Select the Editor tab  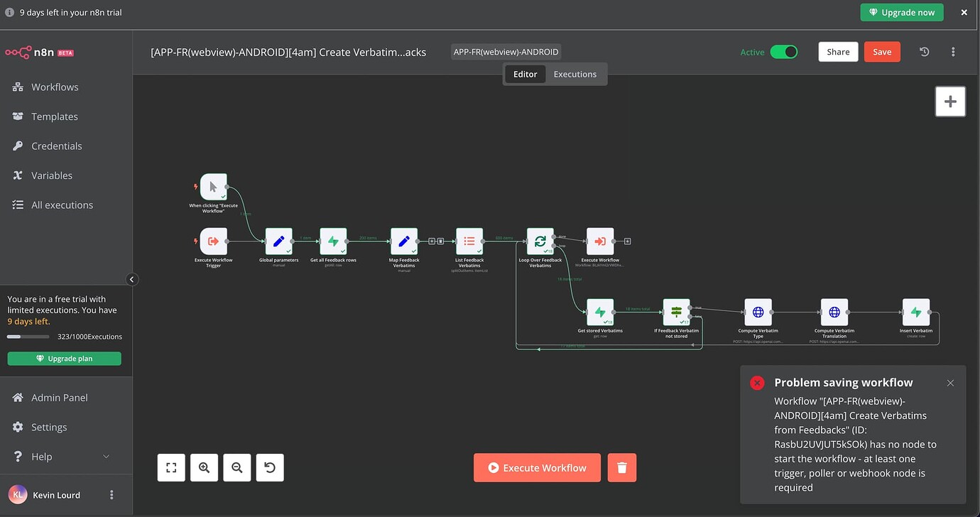click(x=525, y=74)
